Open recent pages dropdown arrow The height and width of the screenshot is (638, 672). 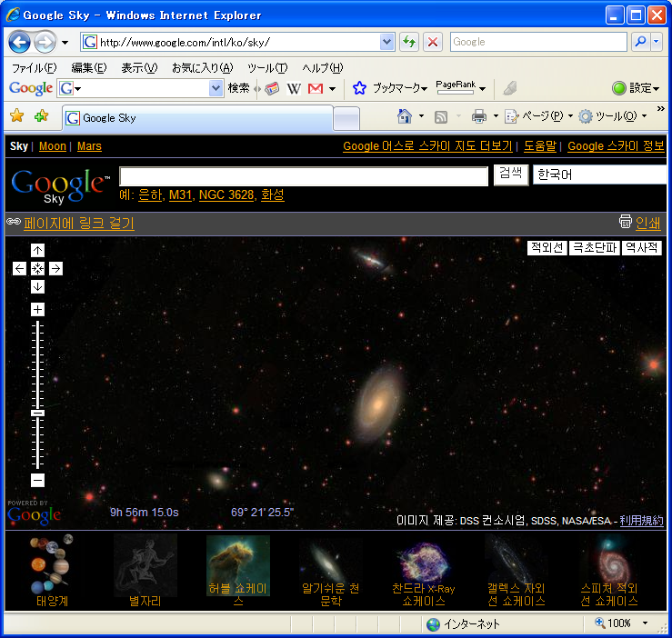pos(65,43)
